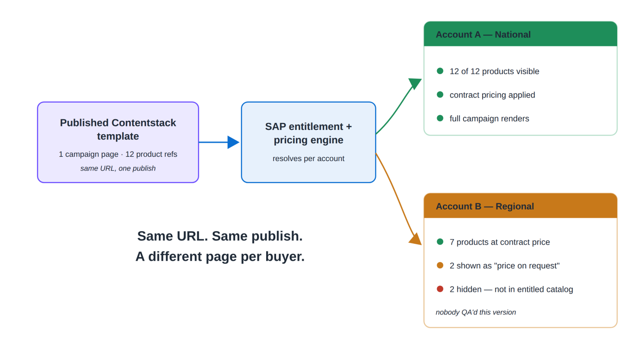The image size is (644, 349).
Task: Click the 'full campaign renders' line
Action: 489,119
